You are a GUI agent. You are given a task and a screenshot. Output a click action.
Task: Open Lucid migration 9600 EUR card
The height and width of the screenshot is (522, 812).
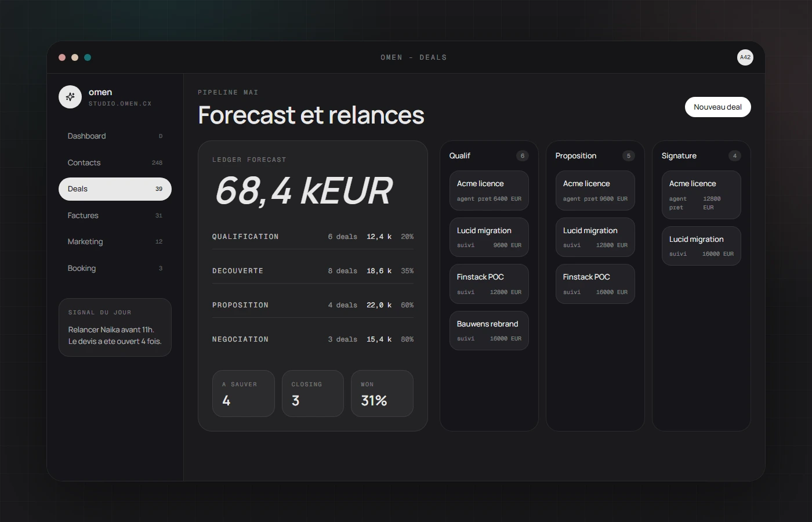coord(489,237)
